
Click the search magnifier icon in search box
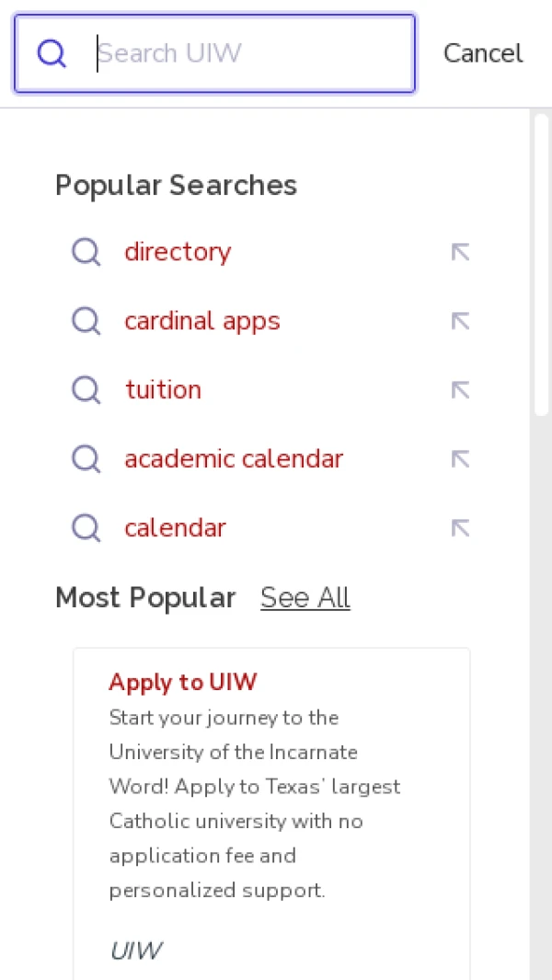tap(52, 54)
